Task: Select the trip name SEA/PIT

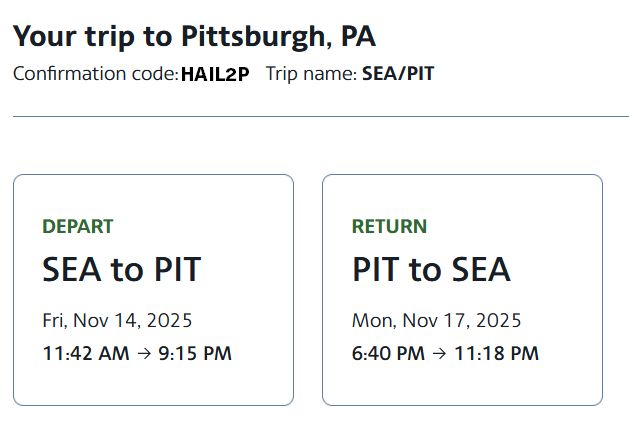Action: 398,74
